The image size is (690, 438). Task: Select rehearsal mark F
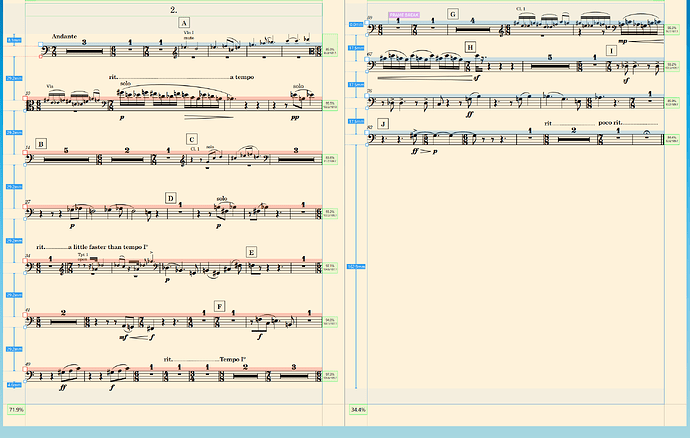click(220, 306)
